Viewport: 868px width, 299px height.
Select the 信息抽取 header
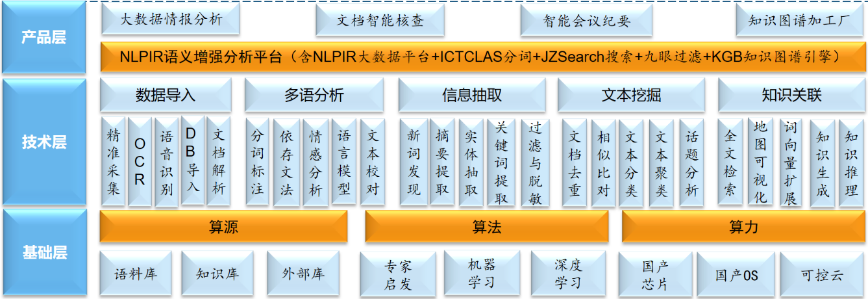(472, 96)
